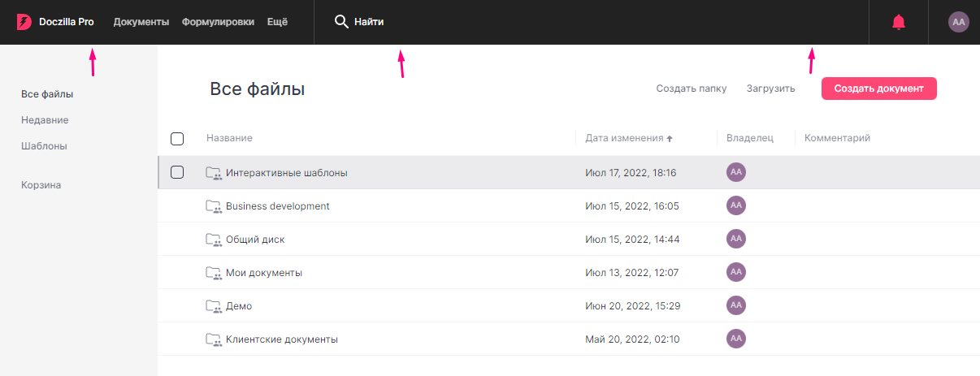Open folder Интерактивные шаблоны
Screen dimensions: 980x376
287,173
